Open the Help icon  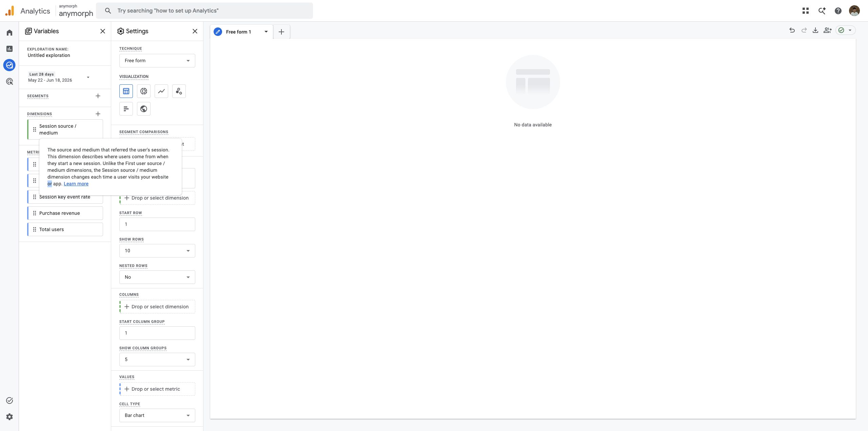click(838, 11)
